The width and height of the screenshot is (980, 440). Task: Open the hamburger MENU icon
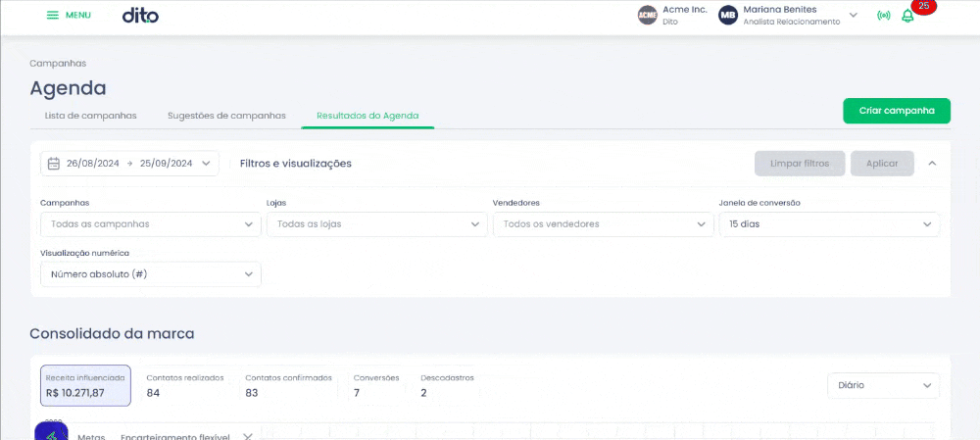[53, 15]
